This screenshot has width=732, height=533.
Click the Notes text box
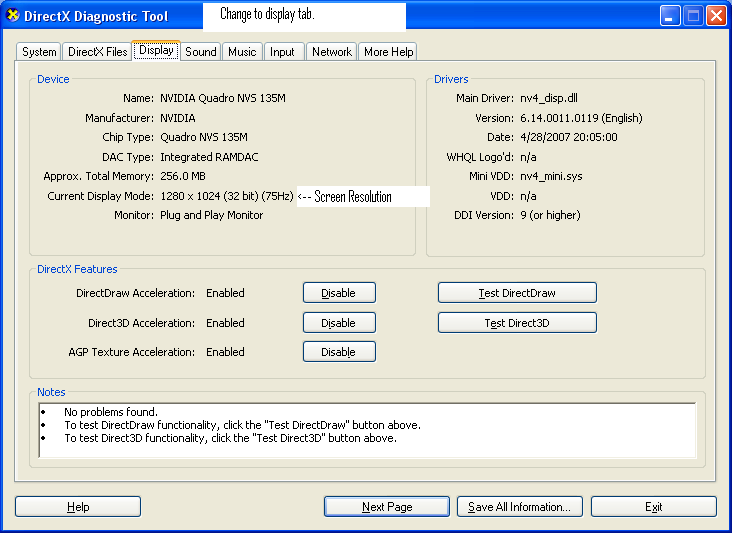[367, 430]
